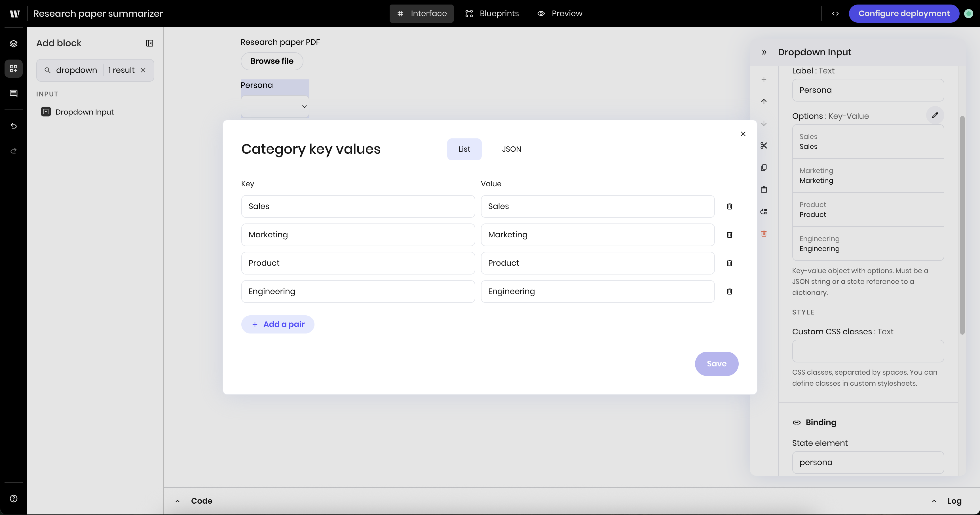Click the cut scissors icon
980x515 pixels.
[764, 145]
